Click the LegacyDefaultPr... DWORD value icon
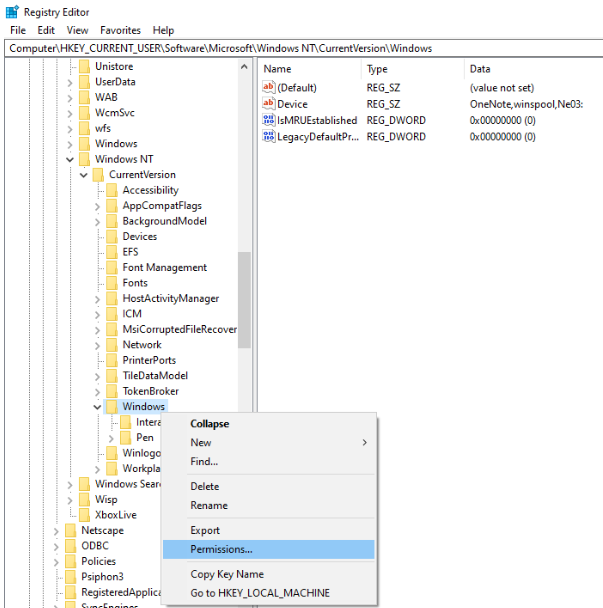The height and width of the screenshot is (608, 603). click(268, 136)
